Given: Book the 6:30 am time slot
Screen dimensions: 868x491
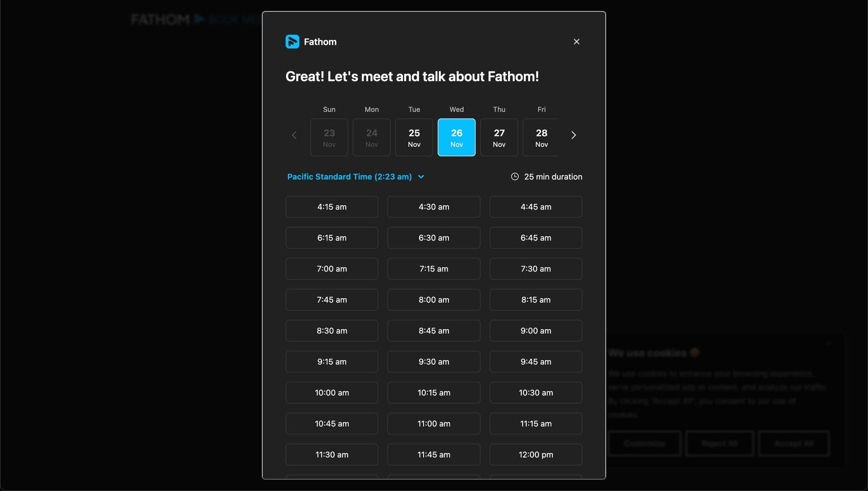Looking at the screenshot, I should 434,238.
